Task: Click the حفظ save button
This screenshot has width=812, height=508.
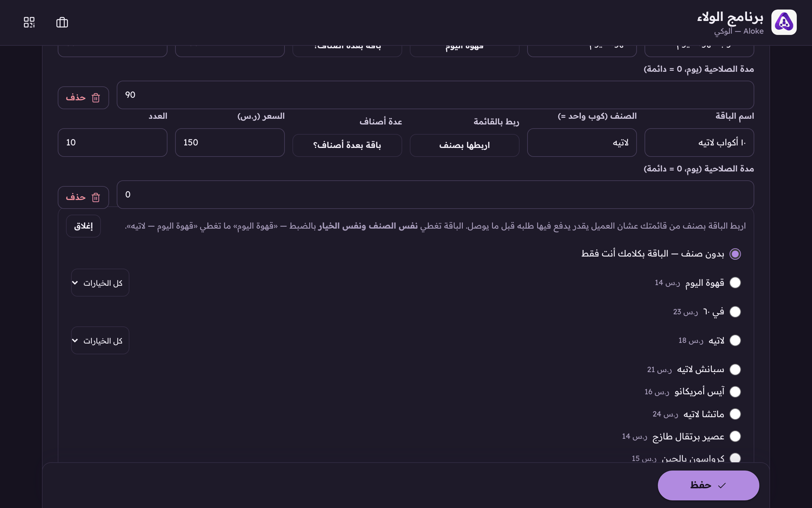Action: 708,485
